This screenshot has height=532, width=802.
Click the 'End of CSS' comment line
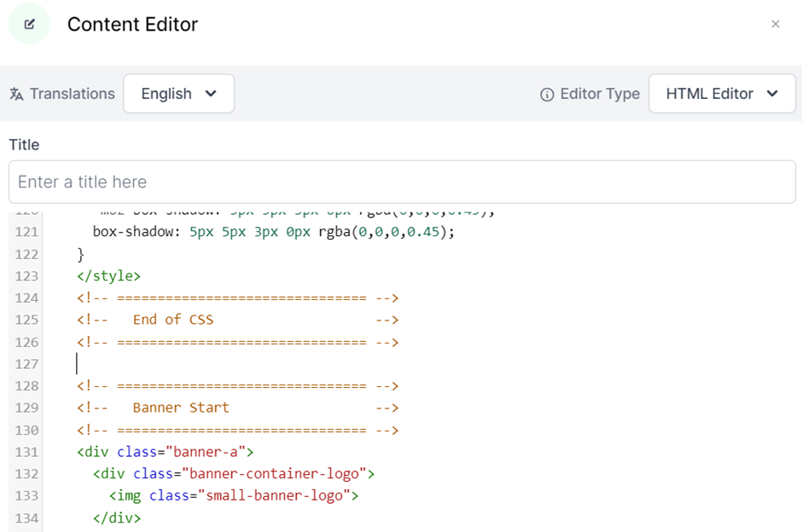point(173,320)
